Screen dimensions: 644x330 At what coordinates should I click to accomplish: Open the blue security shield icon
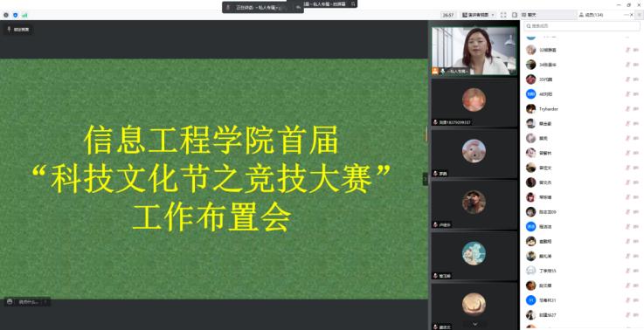(x=15, y=15)
